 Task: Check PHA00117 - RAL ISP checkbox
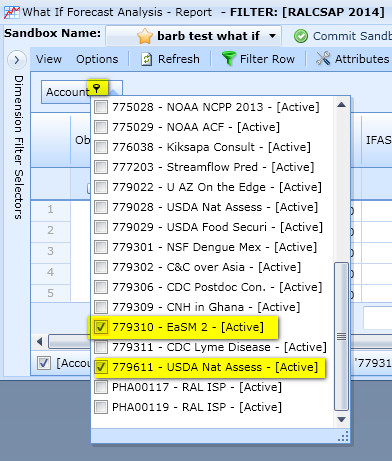click(101, 387)
